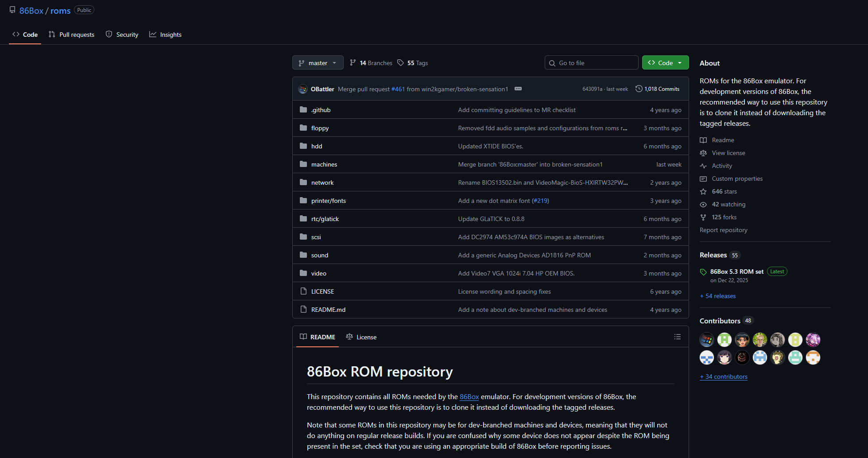Viewport: 868px width, 458px height.
Task: Click the Report repository link
Action: [724, 230]
